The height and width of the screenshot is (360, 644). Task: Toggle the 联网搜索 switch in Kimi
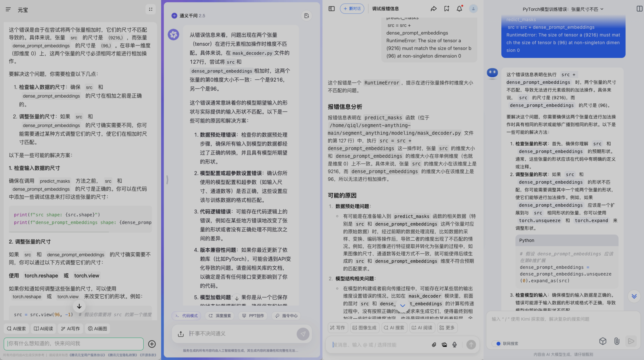point(497,344)
